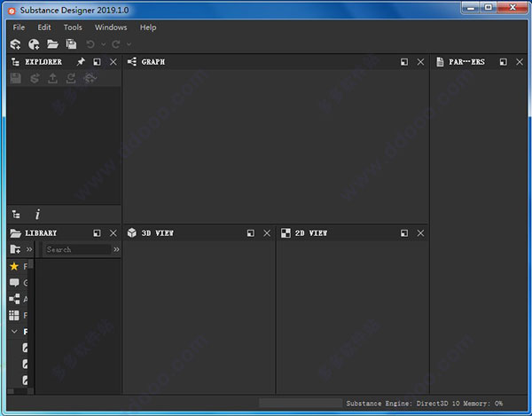532x416 pixels.
Task: Open the Edit menu
Action: (44, 27)
